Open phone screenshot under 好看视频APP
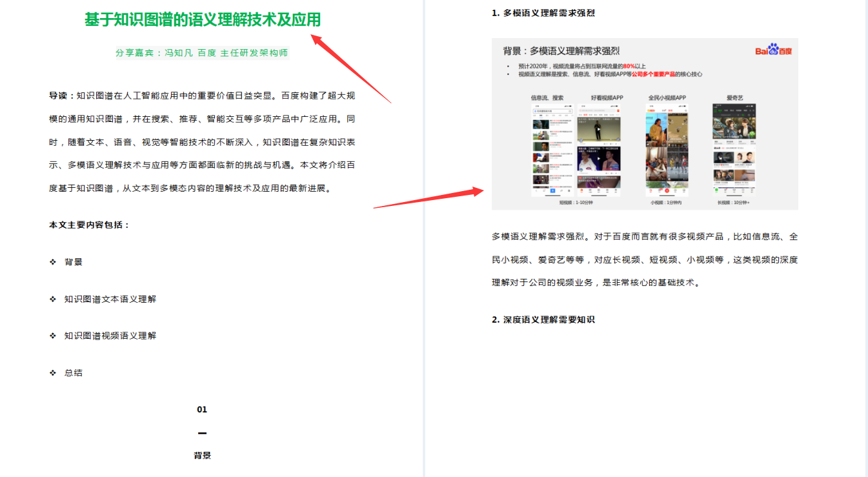The width and height of the screenshot is (868, 477). 599,150
